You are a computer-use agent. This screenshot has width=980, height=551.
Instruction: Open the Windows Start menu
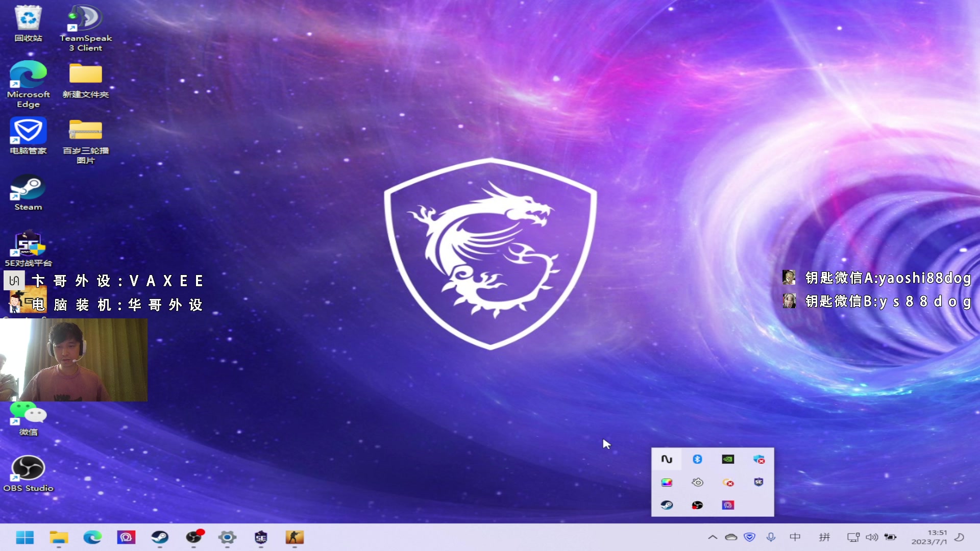coord(24,537)
